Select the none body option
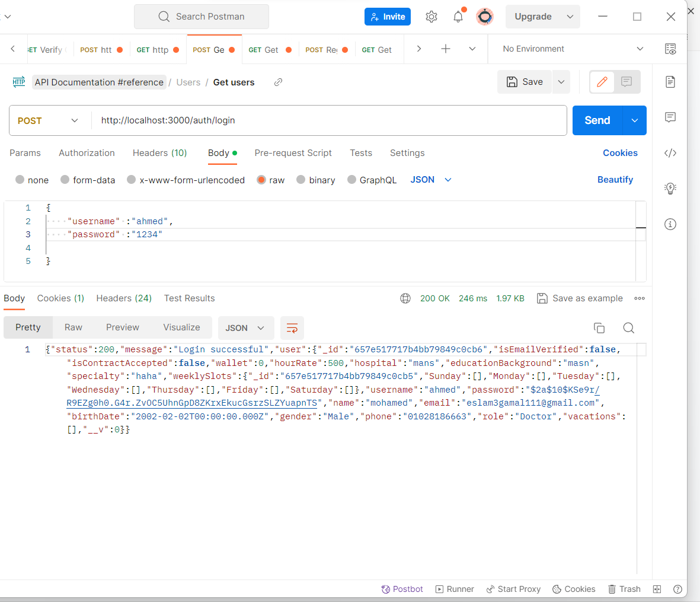 (x=20, y=180)
